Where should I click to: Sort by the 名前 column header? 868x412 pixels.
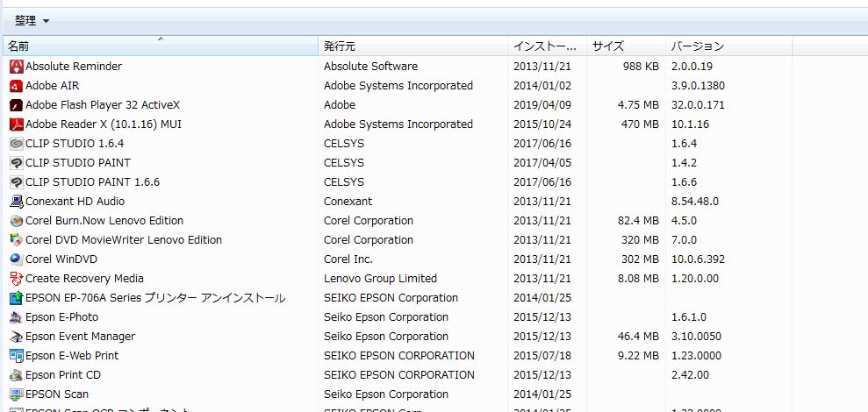(161, 46)
